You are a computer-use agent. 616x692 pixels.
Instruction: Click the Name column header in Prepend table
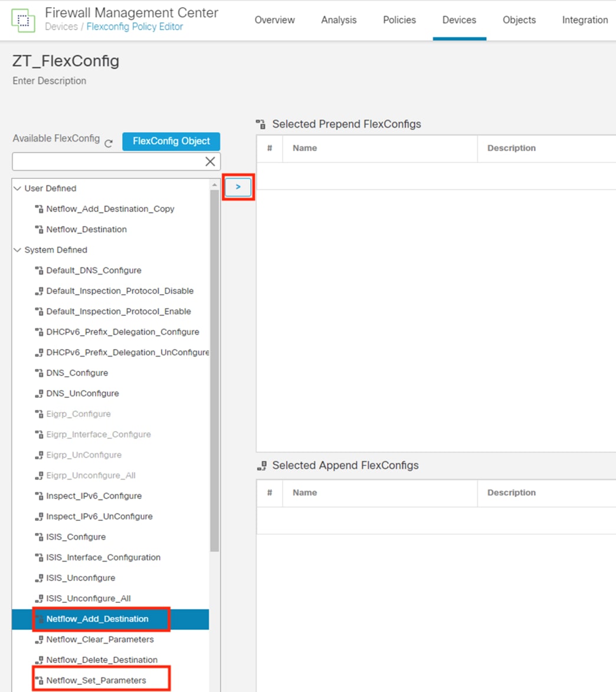pyautogui.click(x=304, y=148)
